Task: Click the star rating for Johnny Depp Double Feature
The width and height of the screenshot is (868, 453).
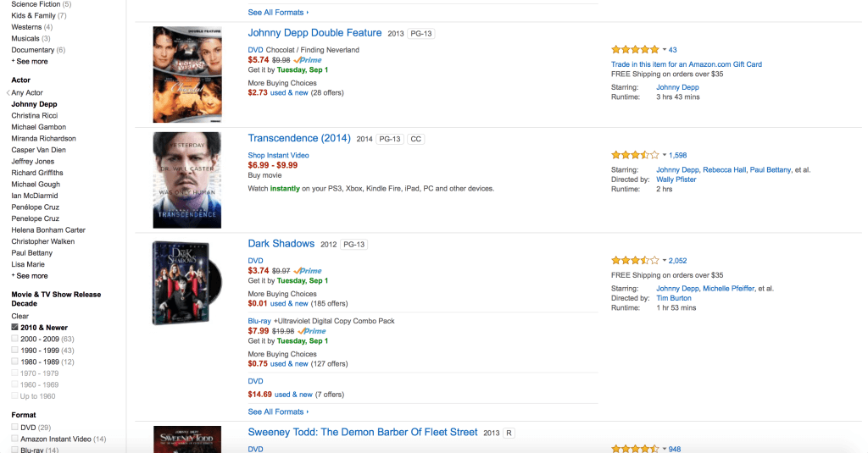Action: [x=635, y=50]
